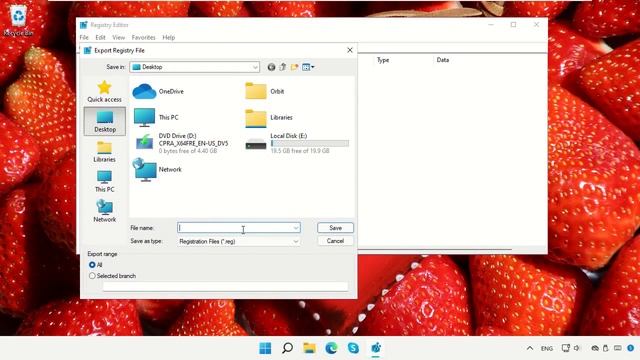
Task: Expand the Save as type dropdown
Action: pos(296,241)
